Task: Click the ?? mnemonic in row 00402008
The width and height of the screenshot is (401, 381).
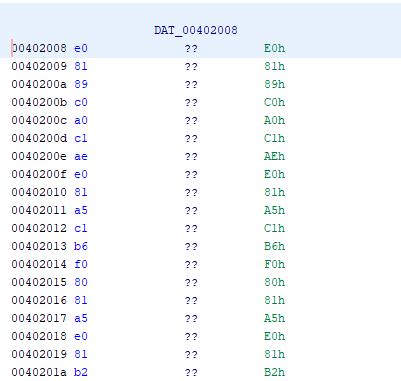Action: (191, 48)
